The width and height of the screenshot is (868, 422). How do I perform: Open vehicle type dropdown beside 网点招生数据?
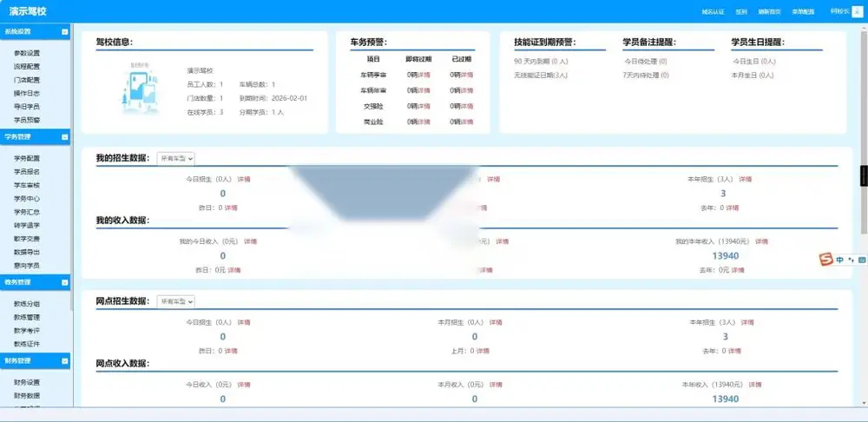click(x=176, y=301)
